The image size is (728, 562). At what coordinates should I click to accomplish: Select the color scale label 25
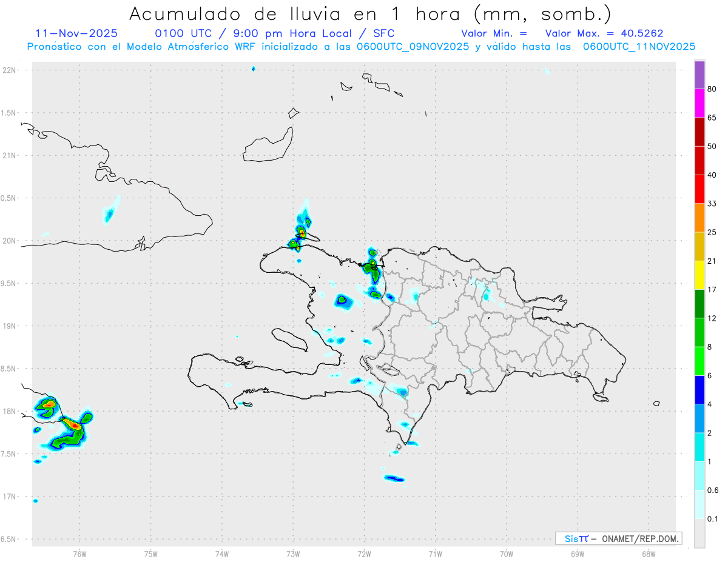(712, 232)
